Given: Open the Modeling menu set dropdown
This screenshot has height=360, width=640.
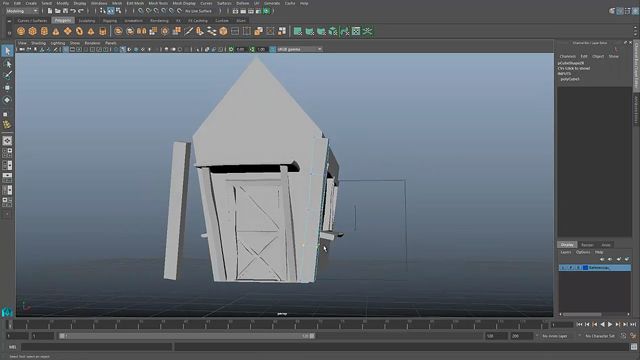Looking at the screenshot, I should [x=22, y=11].
